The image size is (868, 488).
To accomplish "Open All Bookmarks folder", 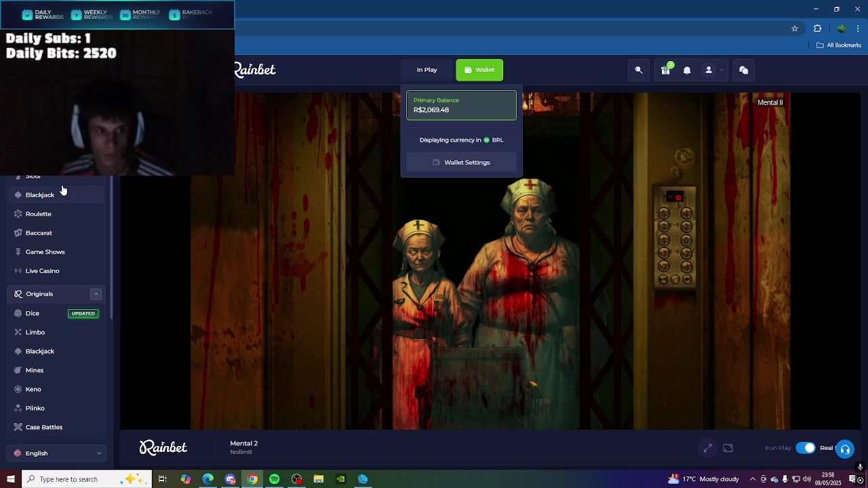I will pyautogui.click(x=839, y=45).
